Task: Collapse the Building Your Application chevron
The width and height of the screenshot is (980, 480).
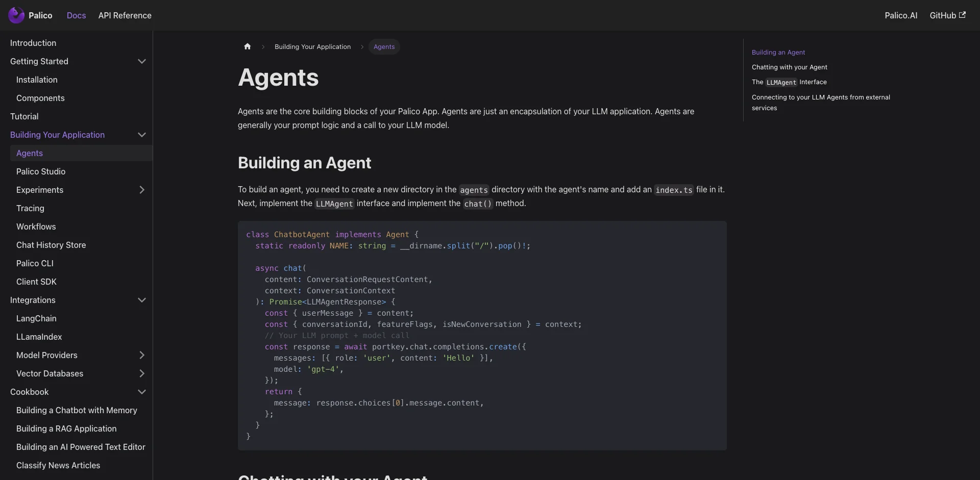Action: (142, 135)
